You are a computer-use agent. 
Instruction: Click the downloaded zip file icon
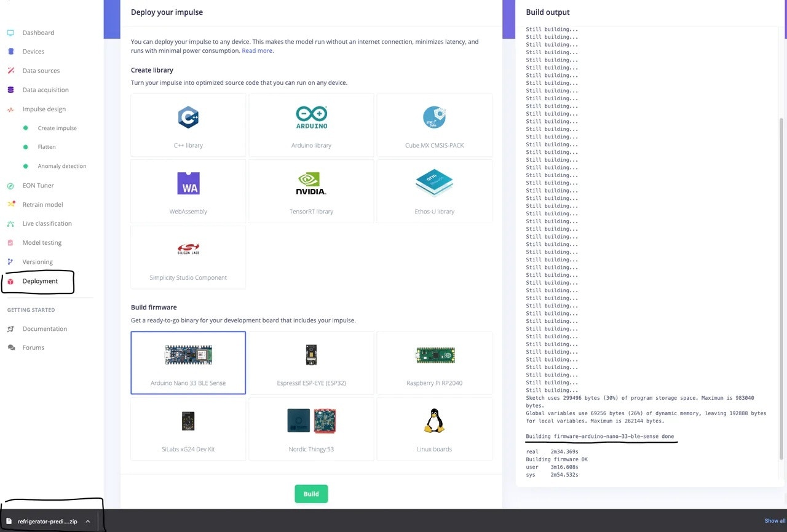9,521
